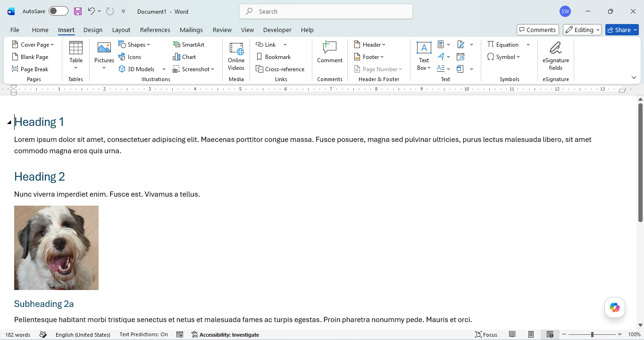Switch to Read Mode view
Screen dimensions: 644x340
pyautogui.click(x=512, y=335)
